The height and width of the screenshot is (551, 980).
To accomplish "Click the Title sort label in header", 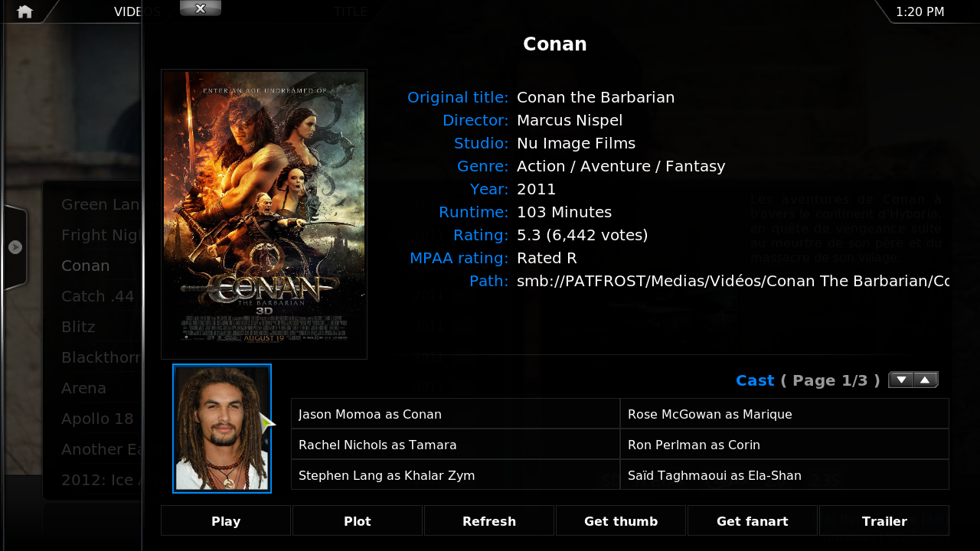I will coord(351,11).
